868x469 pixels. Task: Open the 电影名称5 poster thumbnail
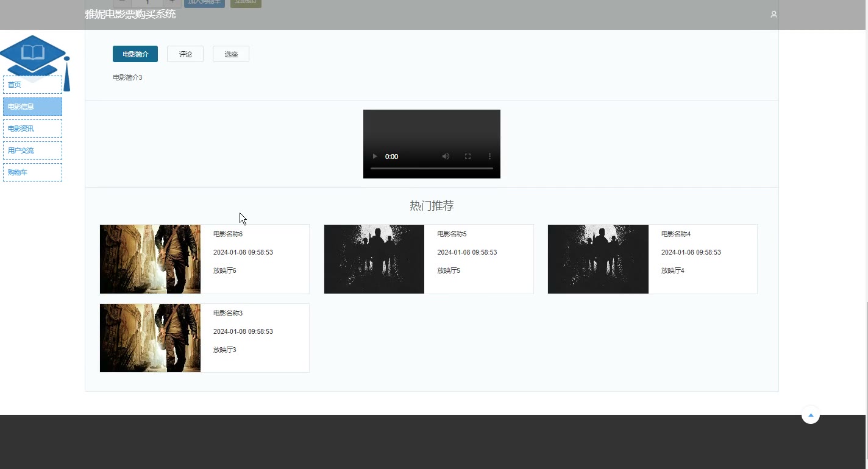(374, 259)
